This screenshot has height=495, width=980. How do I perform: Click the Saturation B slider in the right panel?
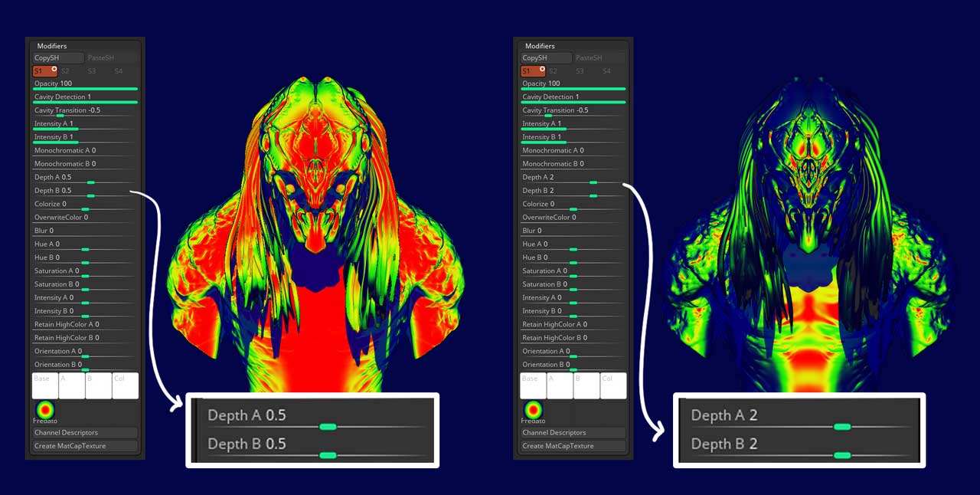click(x=573, y=285)
